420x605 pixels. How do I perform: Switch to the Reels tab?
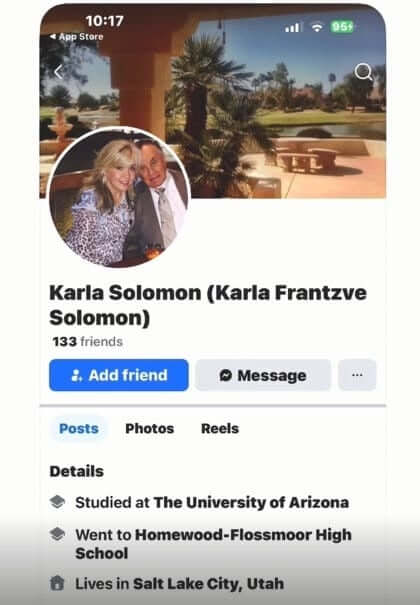(220, 428)
